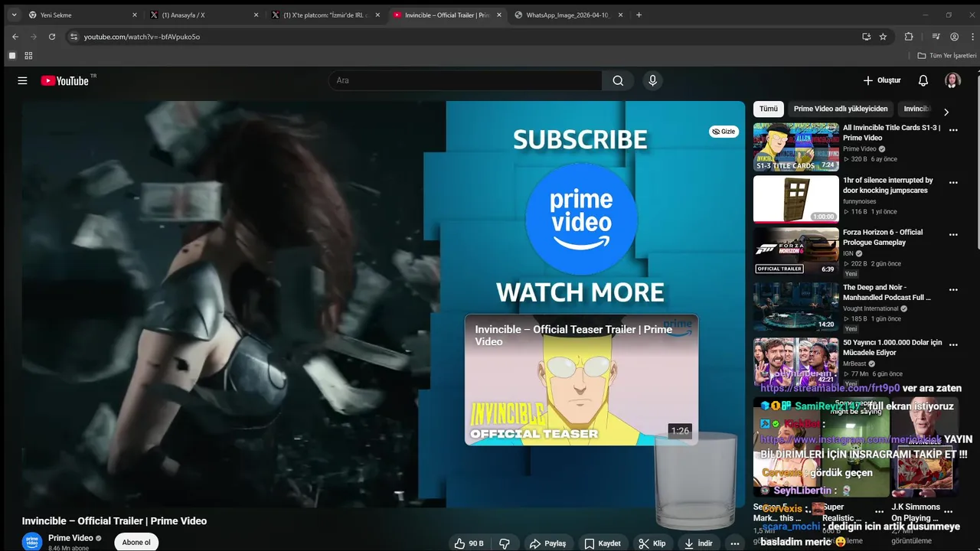Open Prime Video channel under Title Cards video
This screenshot has width=980, height=551.
[x=860, y=149]
